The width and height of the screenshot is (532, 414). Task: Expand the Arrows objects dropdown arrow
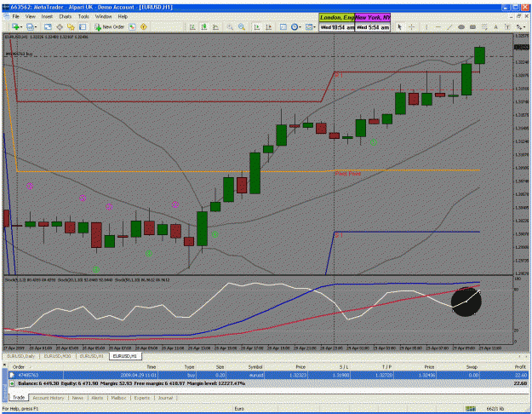point(523,27)
